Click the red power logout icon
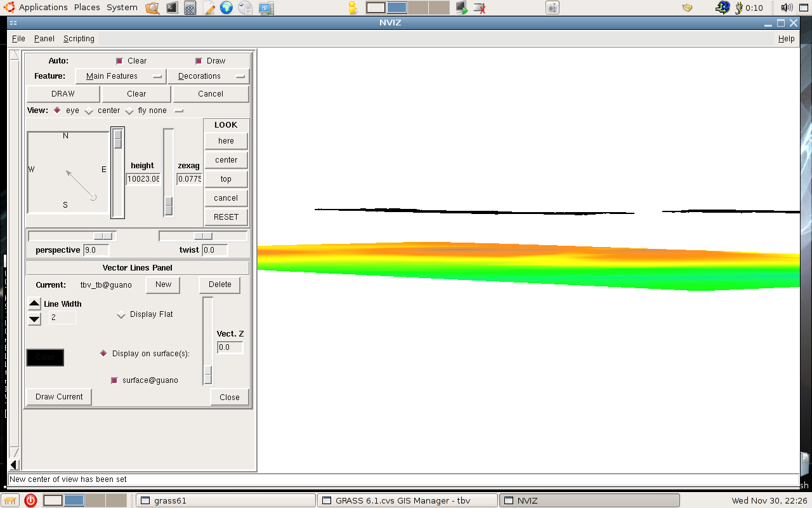Image resolution: width=812 pixels, height=508 pixels. [30, 500]
